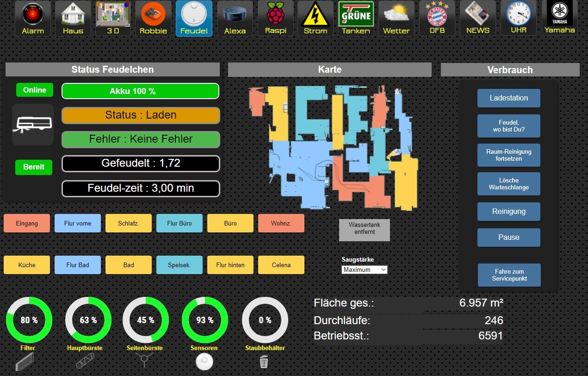Open the Wetter weather icon page
588x376 pixels.
click(396, 19)
